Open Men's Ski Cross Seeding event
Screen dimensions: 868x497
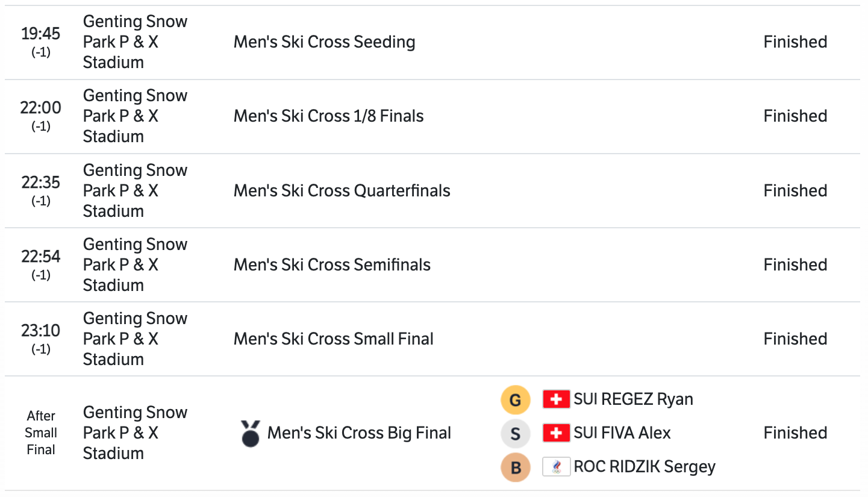point(324,42)
